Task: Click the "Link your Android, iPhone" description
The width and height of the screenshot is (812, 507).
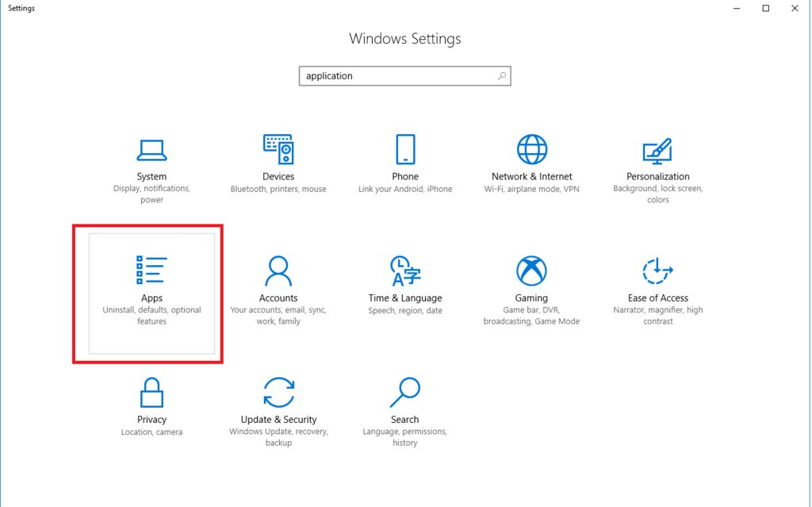Action: (x=405, y=189)
